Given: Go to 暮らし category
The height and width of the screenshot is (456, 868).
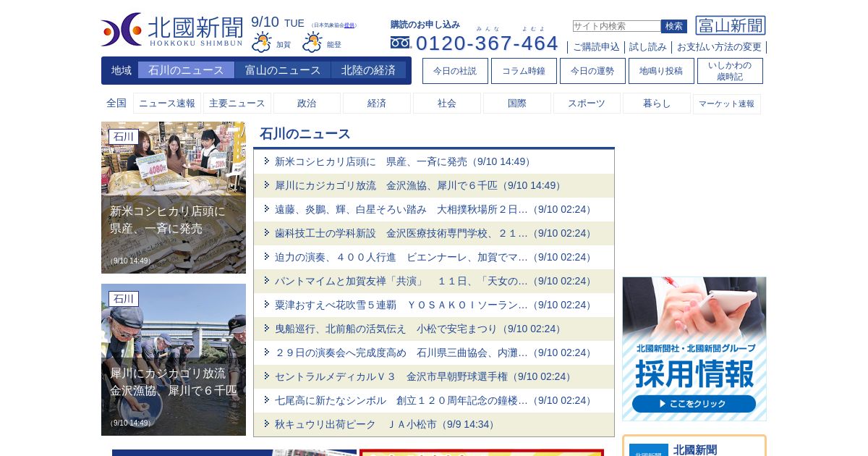Looking at the screenshot, I should 657,104.
